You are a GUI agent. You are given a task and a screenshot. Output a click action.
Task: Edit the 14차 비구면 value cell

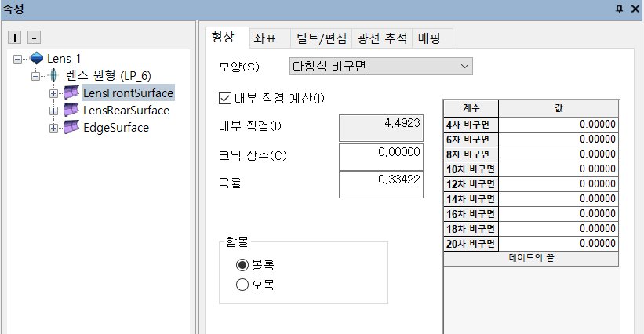click(558, 199)
